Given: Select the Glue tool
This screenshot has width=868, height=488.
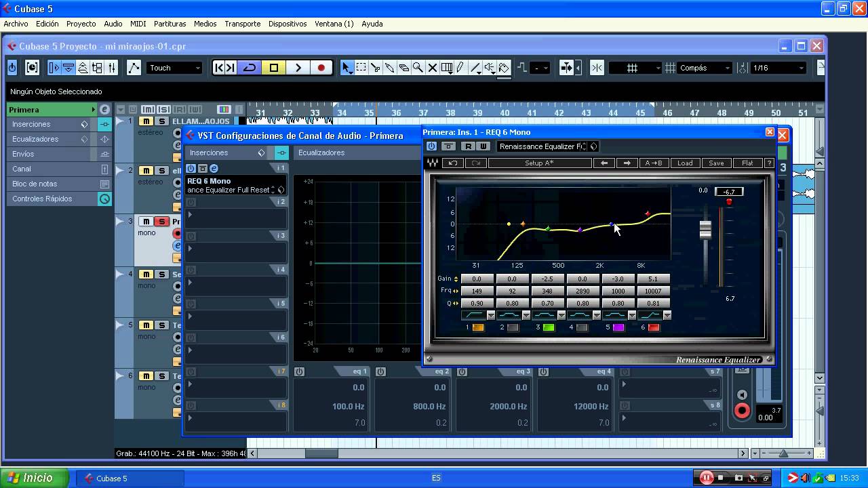Looking at the screenshot, I should point(389,67).
